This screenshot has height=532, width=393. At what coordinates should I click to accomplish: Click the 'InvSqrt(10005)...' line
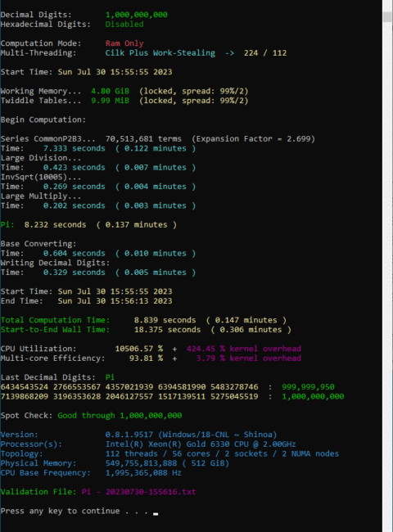[41, 177]
